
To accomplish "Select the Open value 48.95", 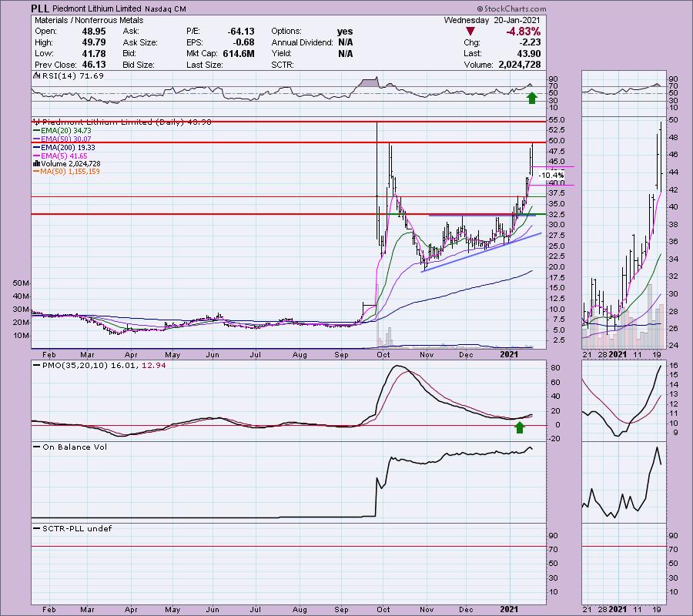I will coord(94,32).
